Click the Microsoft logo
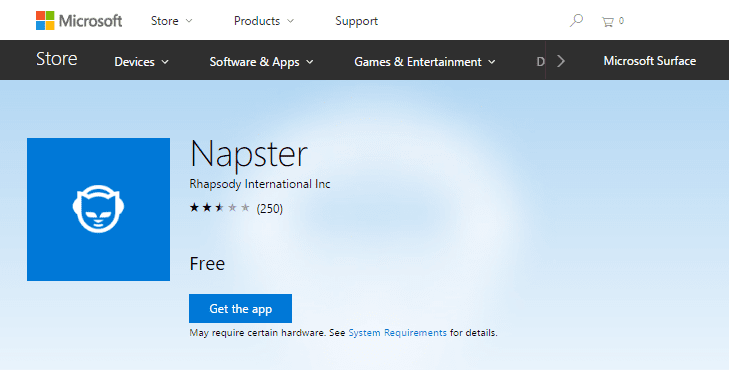The width and height of the screenshot is (729, 370). pyautogui.click(x=79, y=21)
